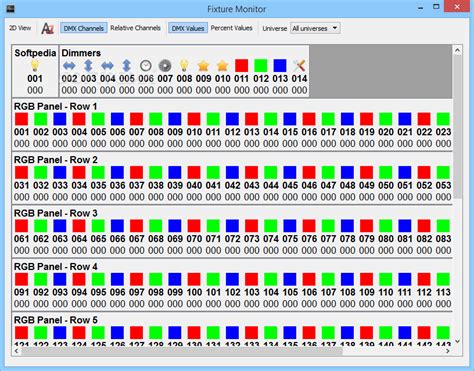Viewport: 474px width, 371px height.
Task: Click the vertical arrow icon above channel 005
Action: click(126, 66)
